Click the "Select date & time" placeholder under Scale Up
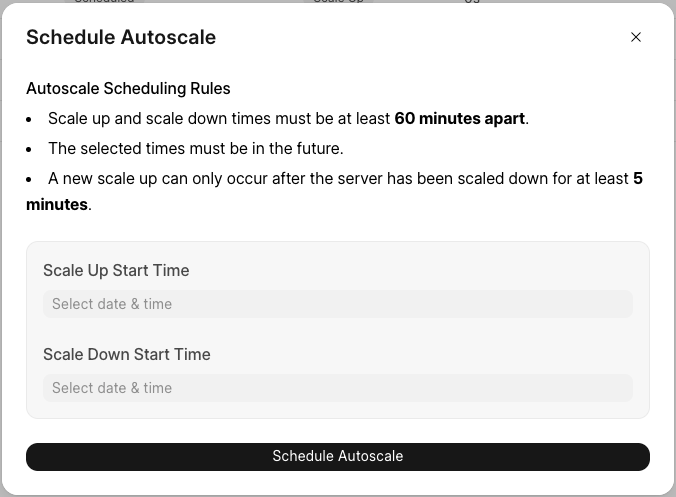This screenshot has width=676, height=497. 112,304
